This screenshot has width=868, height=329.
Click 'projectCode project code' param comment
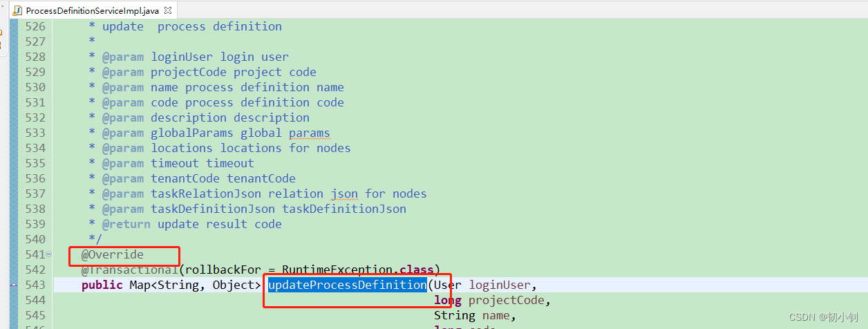[x=234, y=72]
